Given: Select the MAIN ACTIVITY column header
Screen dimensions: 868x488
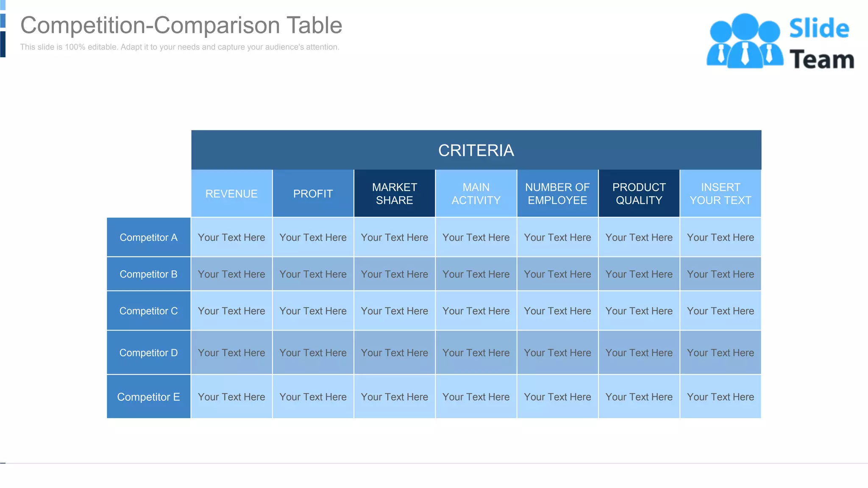Looking at the screenshot, I should (476, 194).
